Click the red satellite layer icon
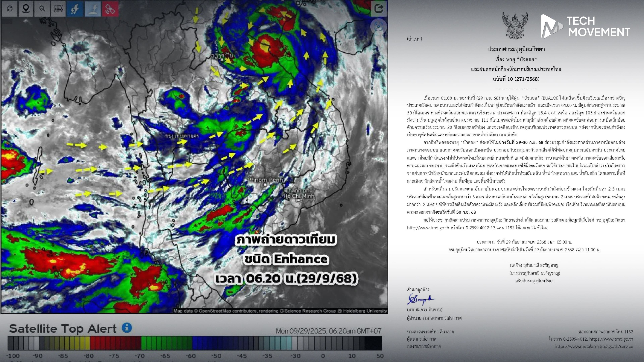The image size is (644, 362). click(110, 9)
